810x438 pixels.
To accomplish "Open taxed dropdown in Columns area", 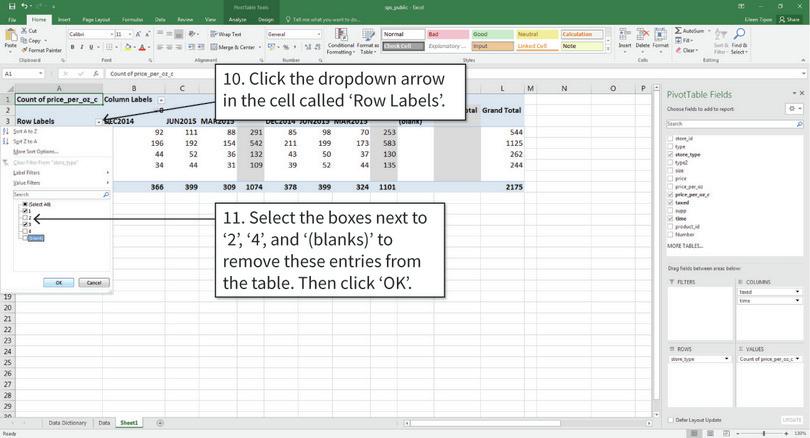I will tap(798, 292).
